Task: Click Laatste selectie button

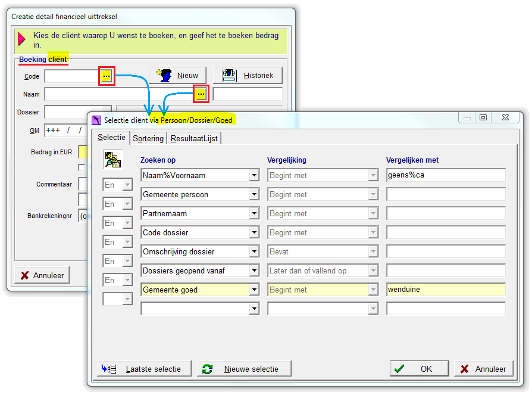Action: click(x=144, y=369)
